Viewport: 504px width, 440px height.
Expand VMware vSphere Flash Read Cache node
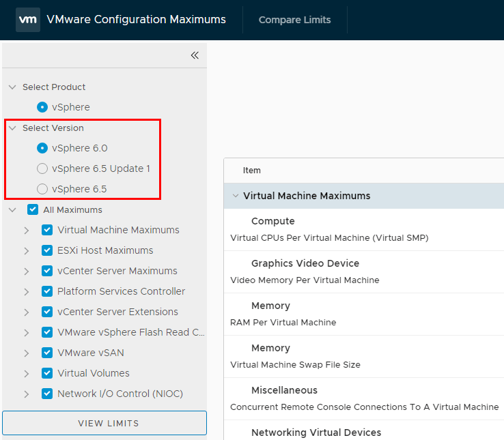[27, 333]
